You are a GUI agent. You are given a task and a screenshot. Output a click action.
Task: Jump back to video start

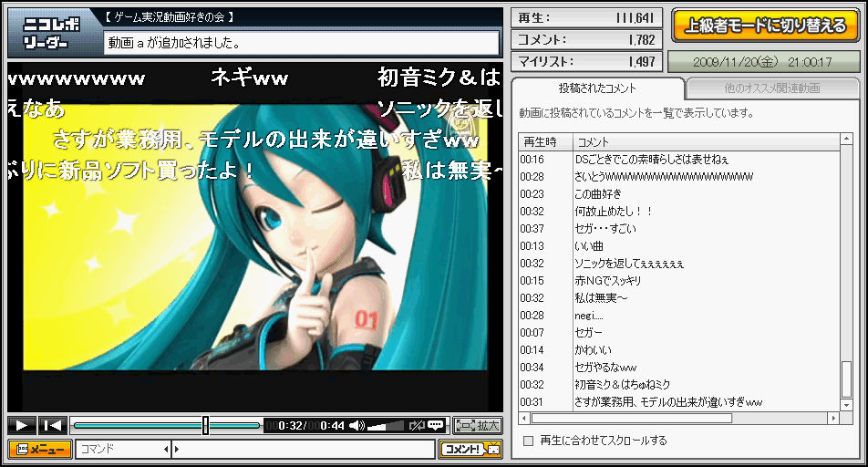[53, 425]
